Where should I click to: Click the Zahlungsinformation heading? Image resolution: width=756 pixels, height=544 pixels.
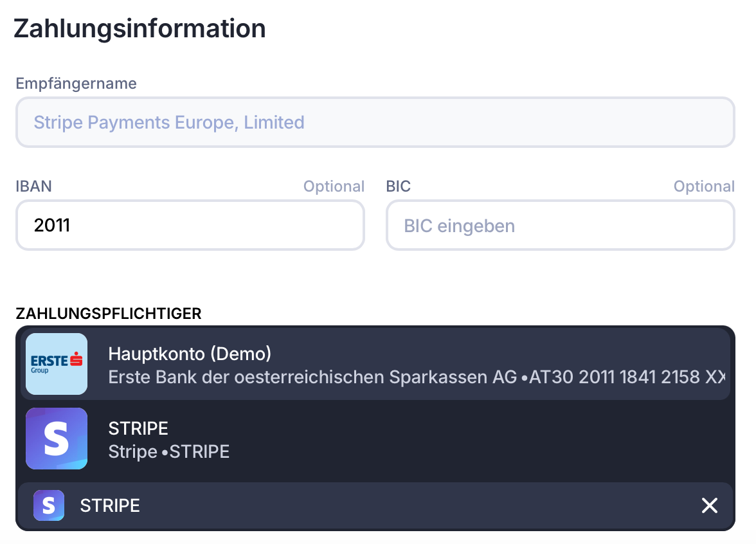point(139,29)
